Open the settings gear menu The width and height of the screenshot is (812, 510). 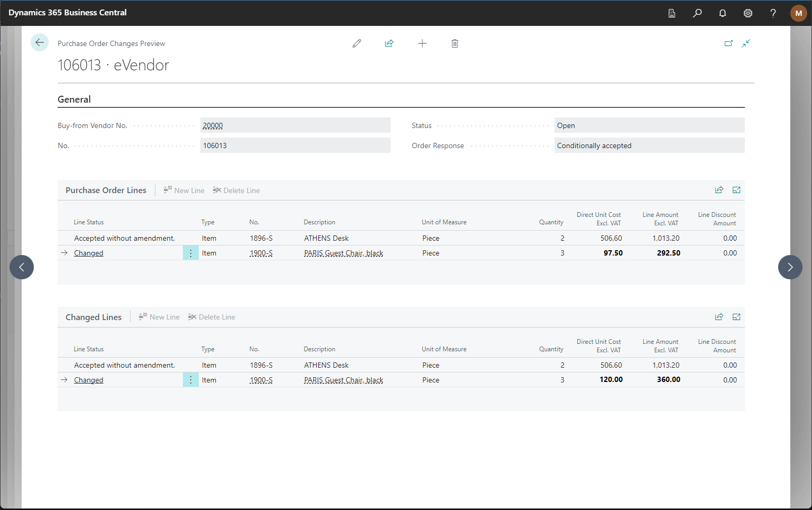pyautogui.click(x=748, y=13)
